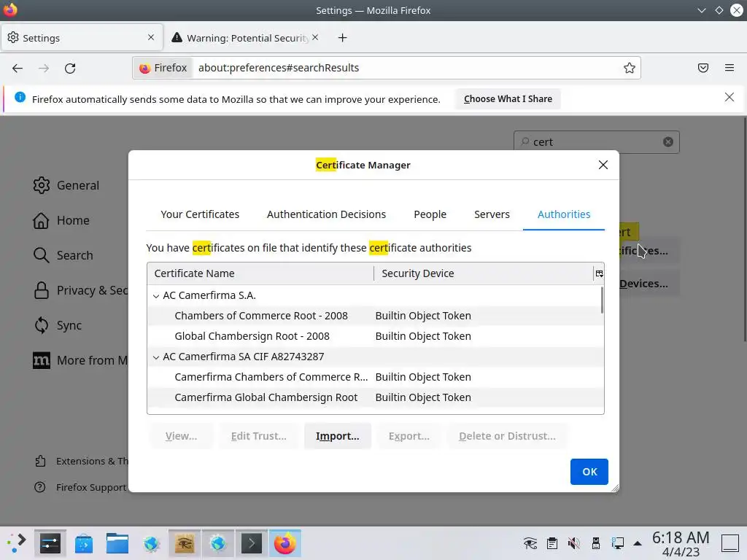The image size is (747, 560).
Task: Open Firefox Support link
Action: (80, 487)
